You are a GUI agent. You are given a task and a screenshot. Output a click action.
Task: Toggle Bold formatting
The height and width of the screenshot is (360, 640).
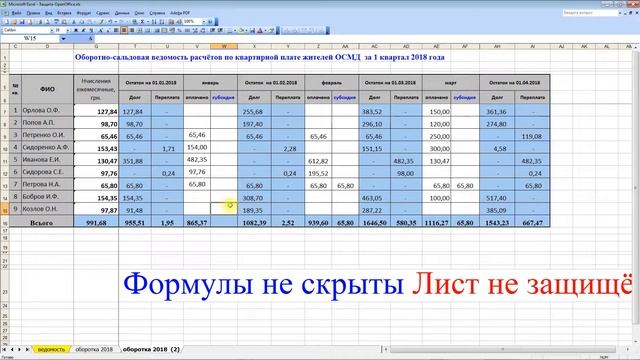point(76,30)
